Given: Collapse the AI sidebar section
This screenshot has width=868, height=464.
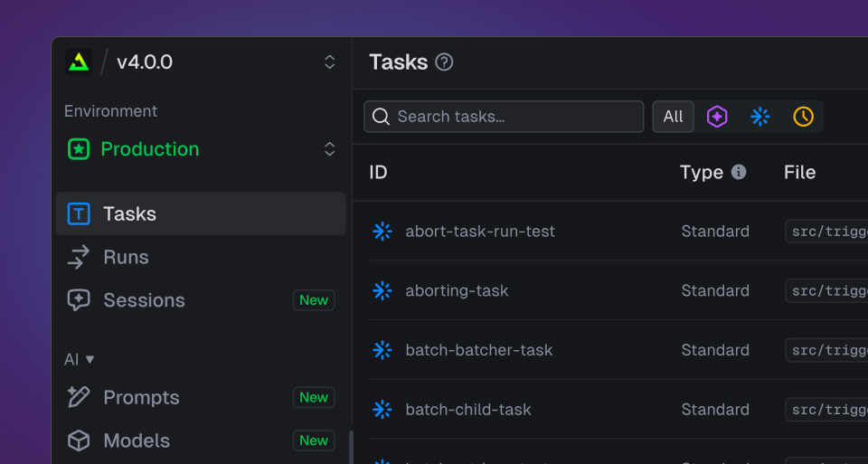Looking at the screenshot, I should coord(80,359).
